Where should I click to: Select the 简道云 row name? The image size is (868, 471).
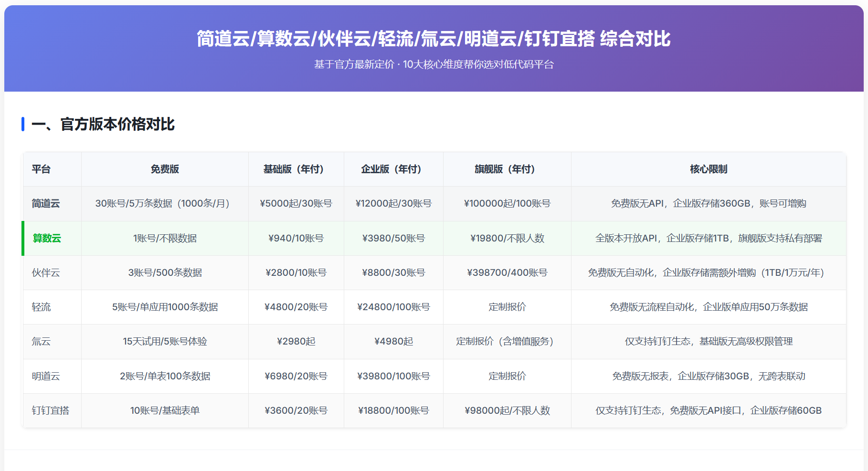tap(46, 204)
